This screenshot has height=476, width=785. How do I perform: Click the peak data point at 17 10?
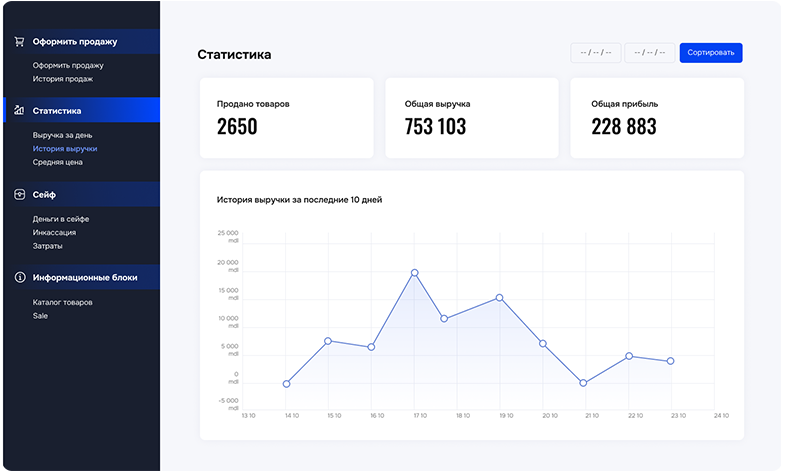pyautogui.click(x=414, y=273)
